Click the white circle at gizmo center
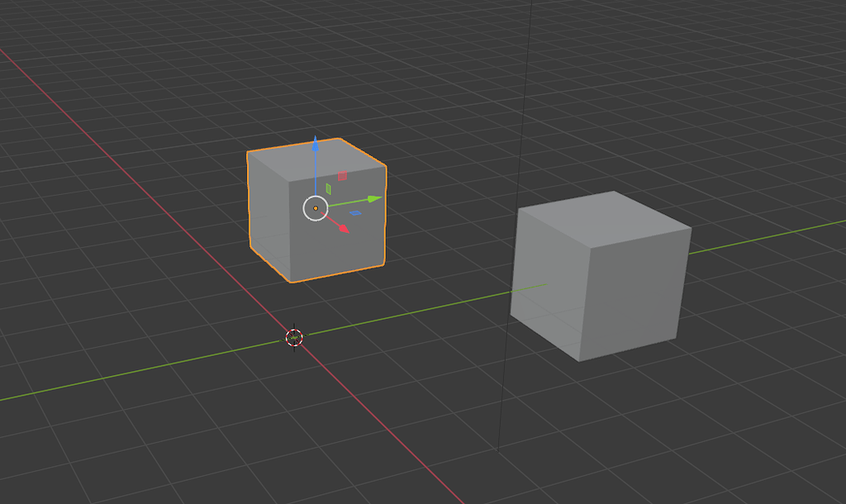 point(316,208)
